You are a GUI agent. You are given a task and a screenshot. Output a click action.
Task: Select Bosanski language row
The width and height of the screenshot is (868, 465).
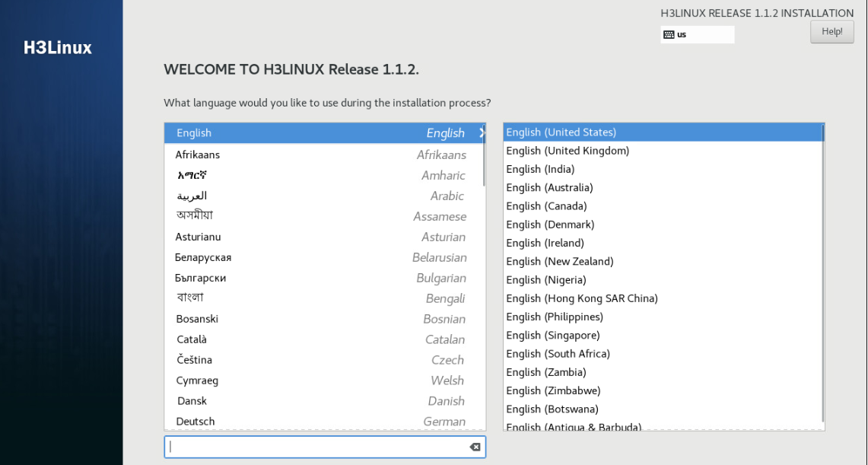click(325, 318)
